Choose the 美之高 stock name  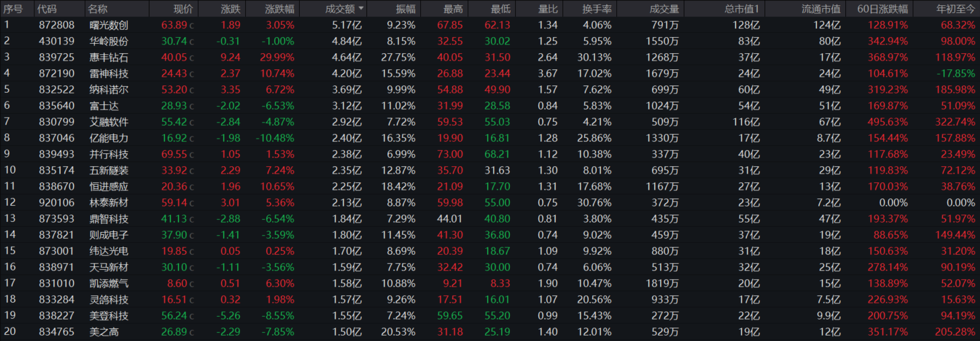click(103, 332)
